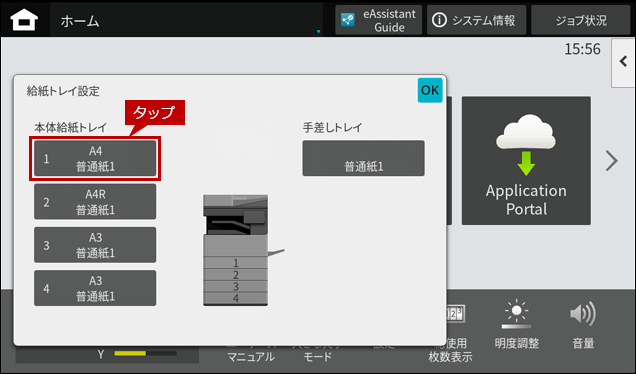Click the 手差しトレイ label
This screenshot has height=374, width=636.
click(x=332, y=127)
